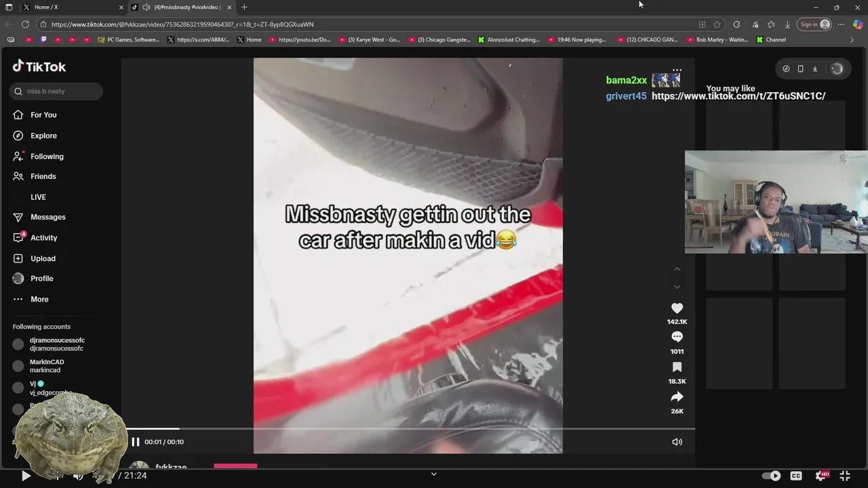Click the get app phone icon
The width and height of the screenshot is (868, 488).
(x=800, y=68)
